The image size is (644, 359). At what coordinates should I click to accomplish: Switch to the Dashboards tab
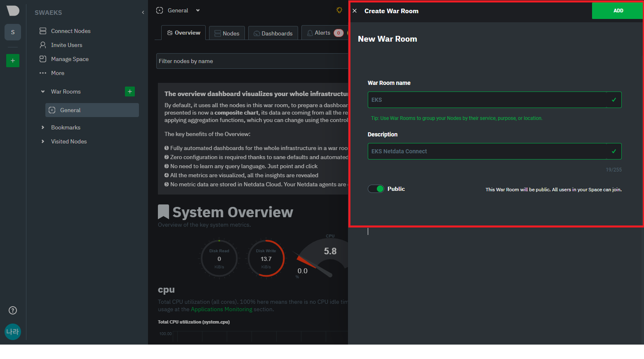click(273, 33)
